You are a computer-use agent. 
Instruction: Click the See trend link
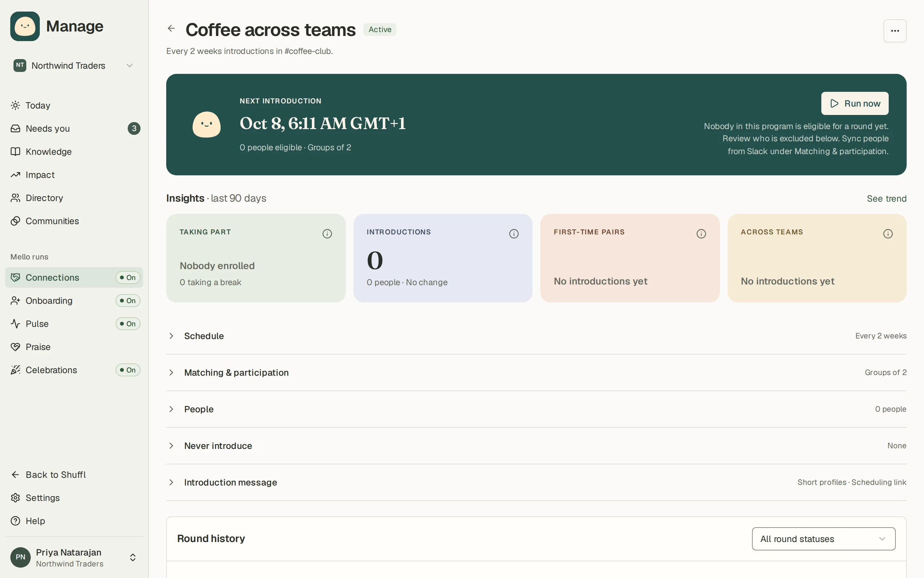[x=886, y=199]
